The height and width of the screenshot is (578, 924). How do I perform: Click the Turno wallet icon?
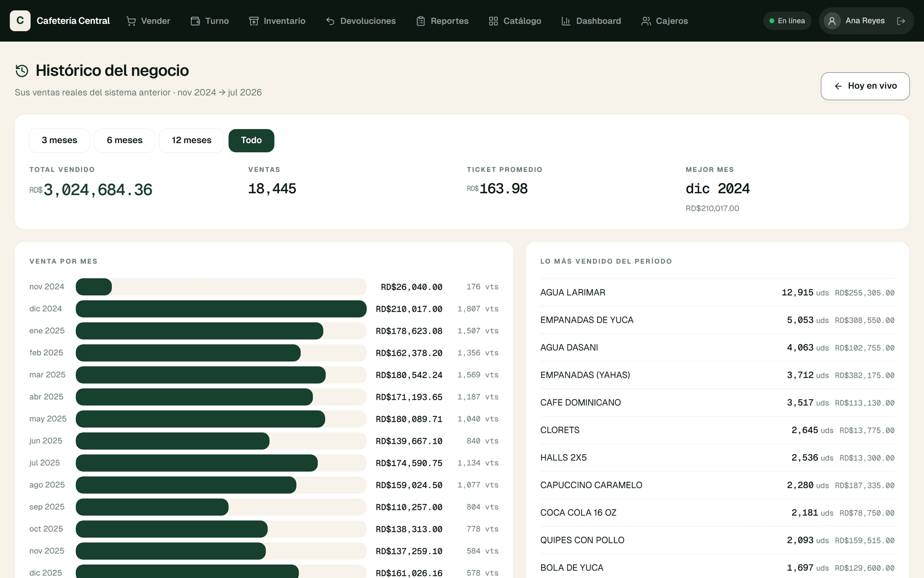[x=195, y=21]
